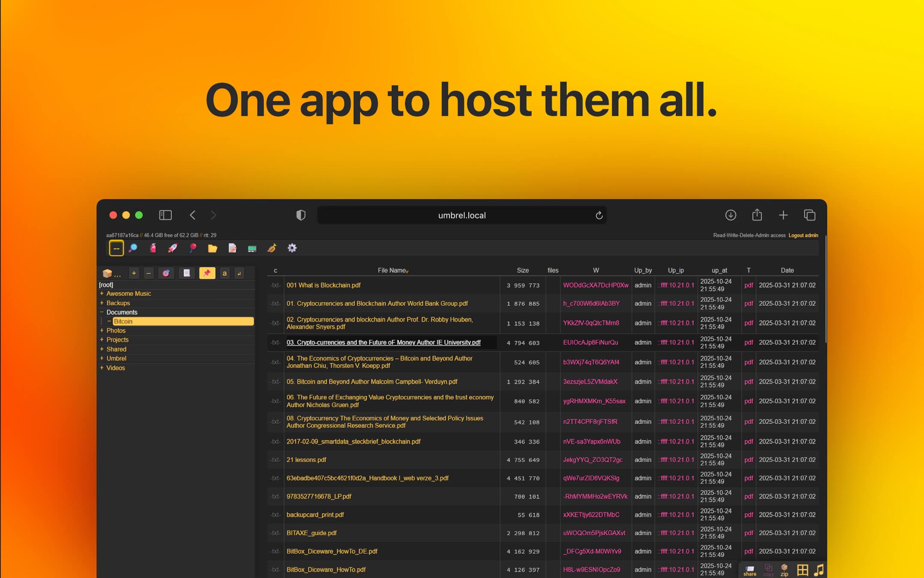Click the folder icon in the toolbar
Image resolution: width=924 pixels, height=578 pixels.
[x=213, y=248]
